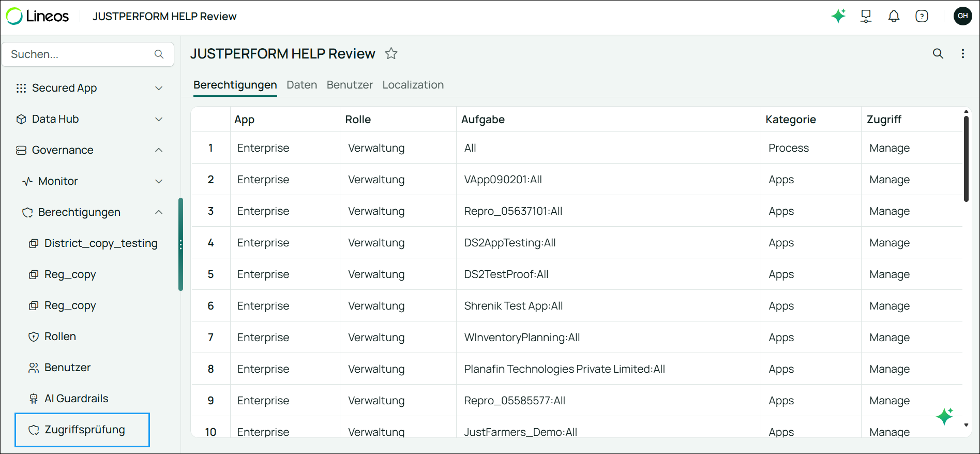Switch to the Berechtigungen tab

pyautogui.click(x=235, y=85)
